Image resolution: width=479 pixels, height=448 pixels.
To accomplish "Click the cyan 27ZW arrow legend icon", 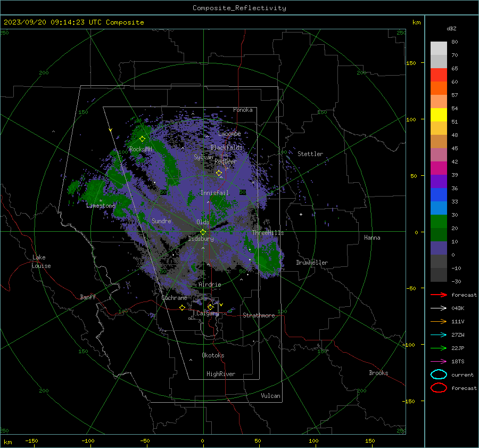I will click(439, 335).
